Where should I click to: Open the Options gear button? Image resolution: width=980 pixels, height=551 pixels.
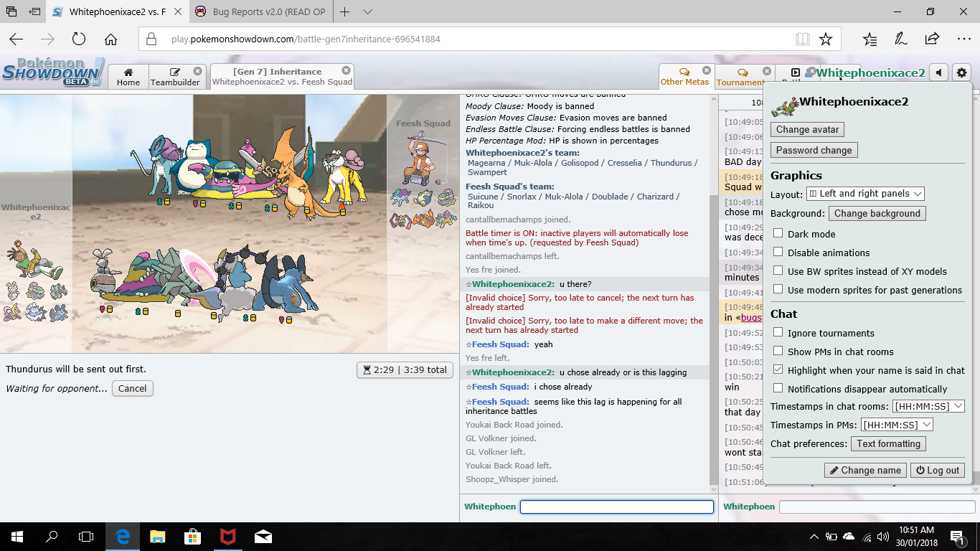[x=961, y=72]
